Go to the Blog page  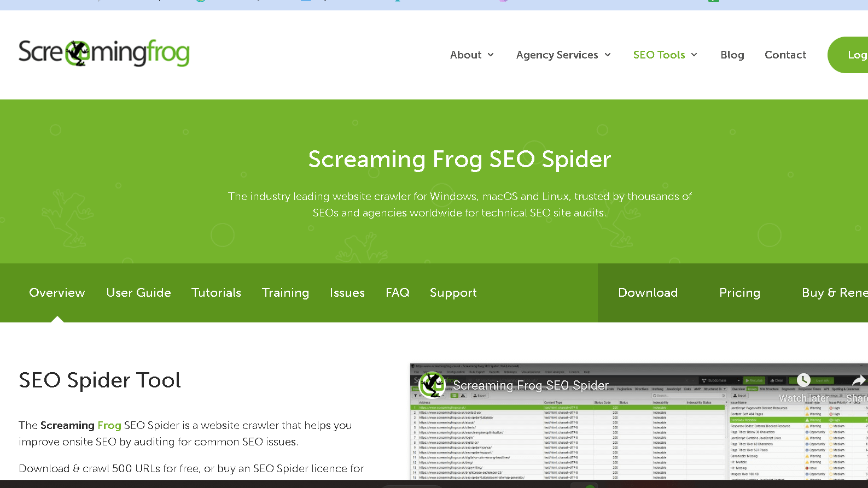click(732, 55)
